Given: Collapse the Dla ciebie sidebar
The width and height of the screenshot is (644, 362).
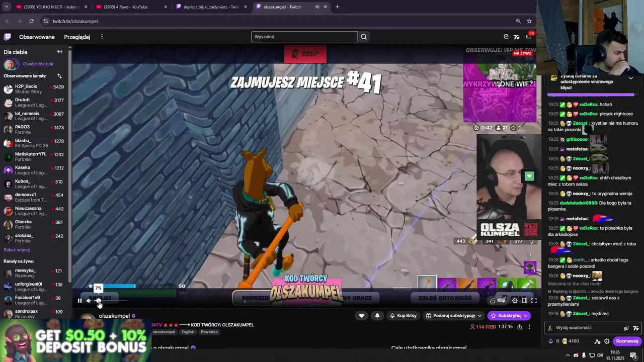Looking at the screenshot, I should pos(59,52).
